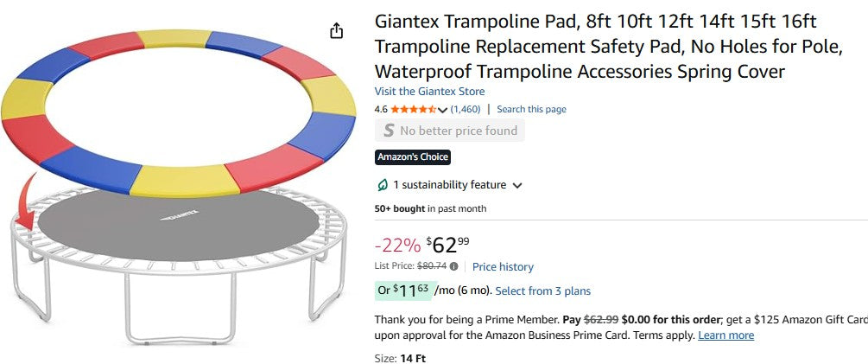Open the rating breakdown chevron beside stars
The height and width of the screenshot is (364, 868).
[x=443, y=111]
